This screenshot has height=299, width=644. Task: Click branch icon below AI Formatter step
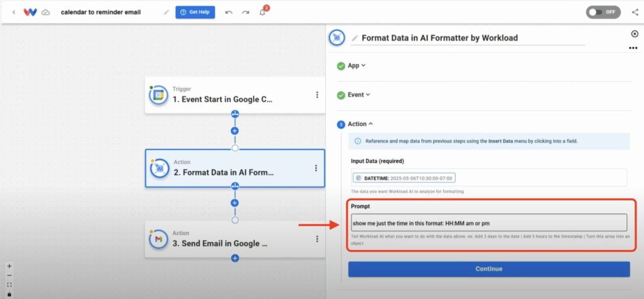click(235, 186)
